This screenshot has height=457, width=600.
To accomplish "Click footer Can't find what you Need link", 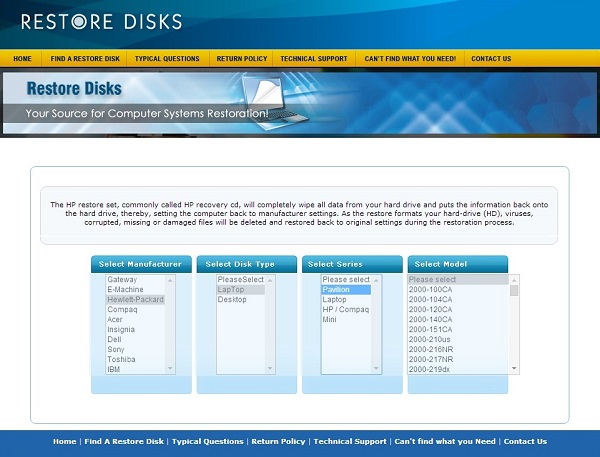I will coord(445,441).
